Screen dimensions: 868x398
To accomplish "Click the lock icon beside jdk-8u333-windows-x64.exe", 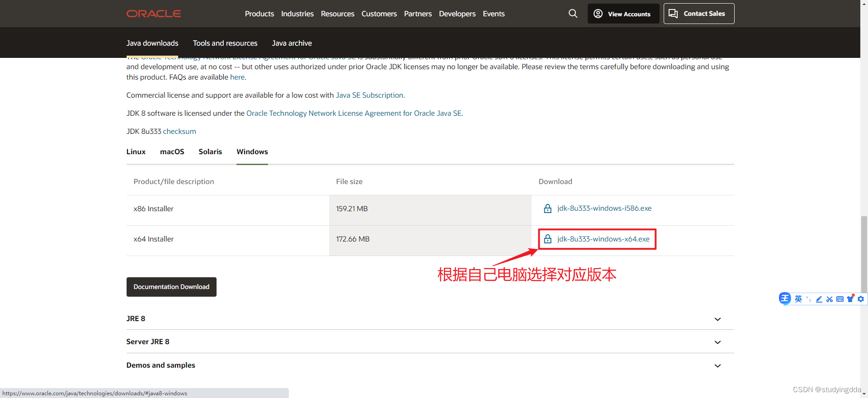I will [x=547, y=239].
